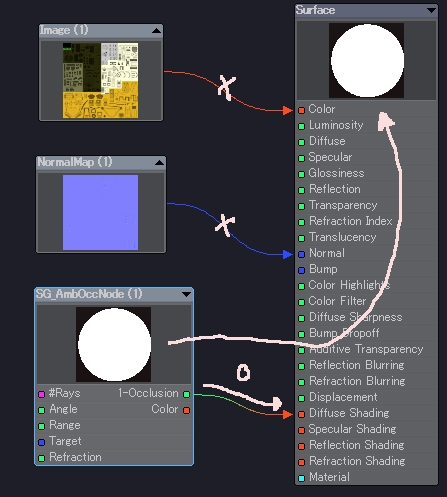Select the NormalMap (1) node title
This screenshot has height=497, width=447.
pos(75,162)
